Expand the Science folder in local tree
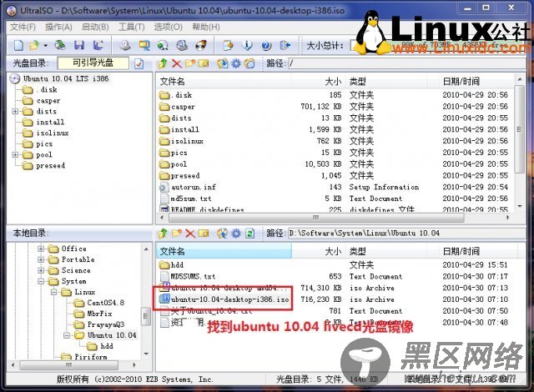This screenshot has height=392, width=534. pyautogui.click(x=41, y=270)
